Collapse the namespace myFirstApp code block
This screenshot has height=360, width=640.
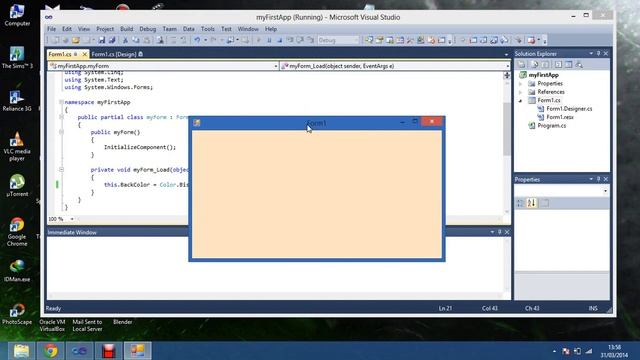click(61, 102)
